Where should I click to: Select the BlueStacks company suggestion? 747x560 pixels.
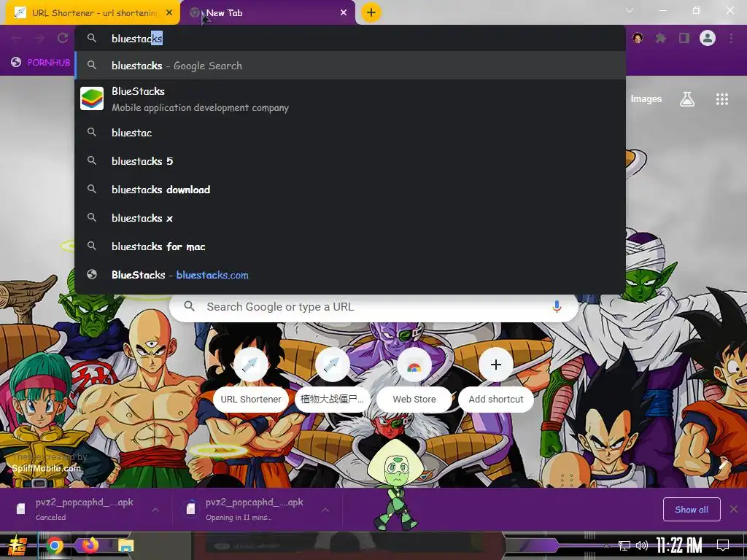tap(350, 98)
